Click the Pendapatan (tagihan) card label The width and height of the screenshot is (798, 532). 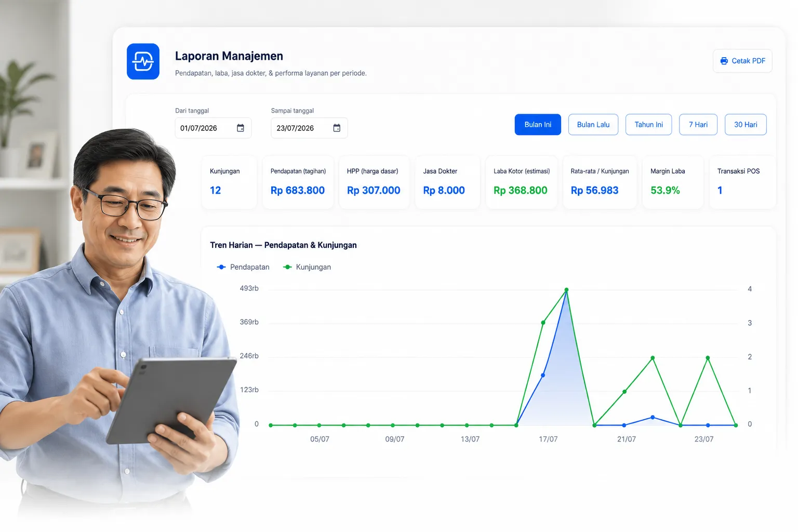click(298, 171)
